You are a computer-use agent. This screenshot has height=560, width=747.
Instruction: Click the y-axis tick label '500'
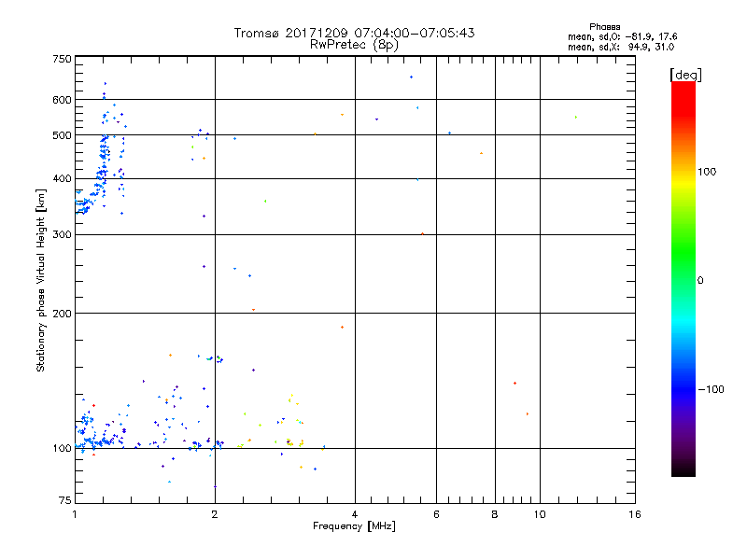pos(62,135)
